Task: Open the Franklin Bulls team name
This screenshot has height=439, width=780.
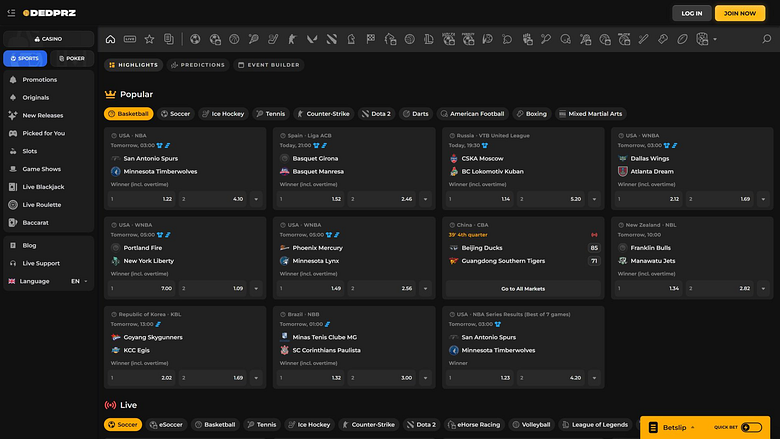Action: [650, 248]
